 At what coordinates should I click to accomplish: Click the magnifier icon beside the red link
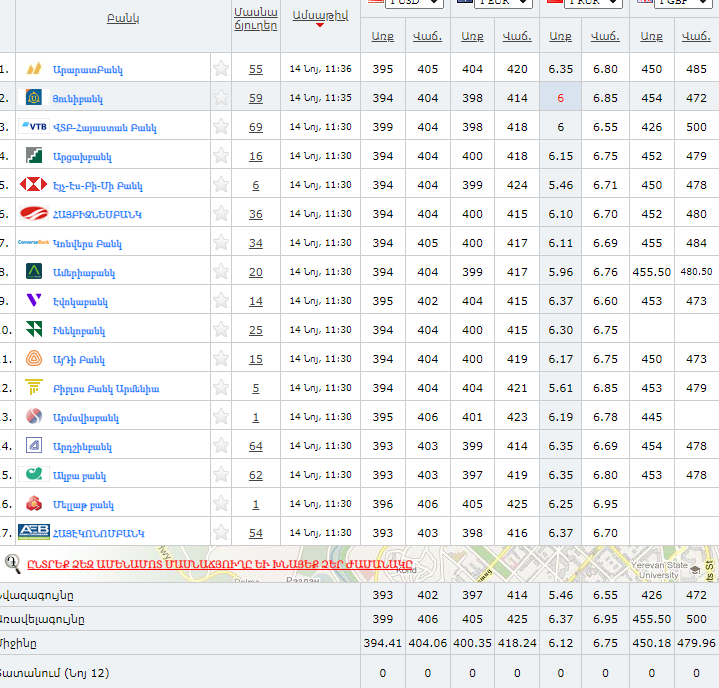13,564
